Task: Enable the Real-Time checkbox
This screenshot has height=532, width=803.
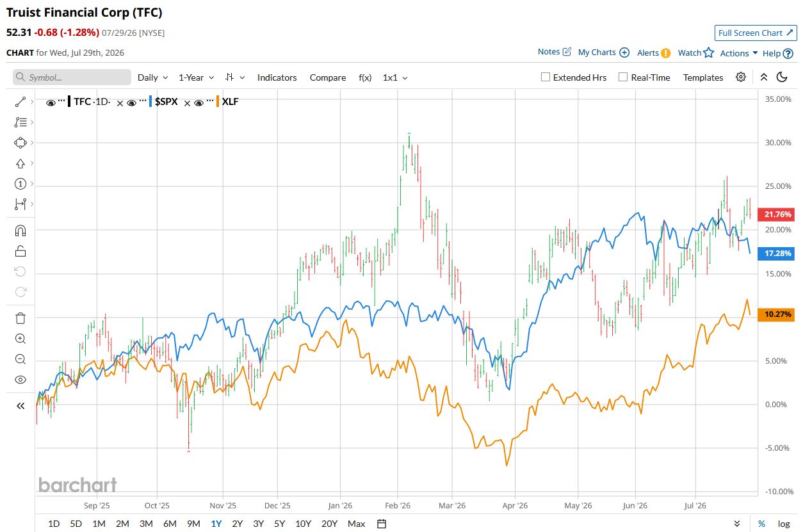Action: 623,77
